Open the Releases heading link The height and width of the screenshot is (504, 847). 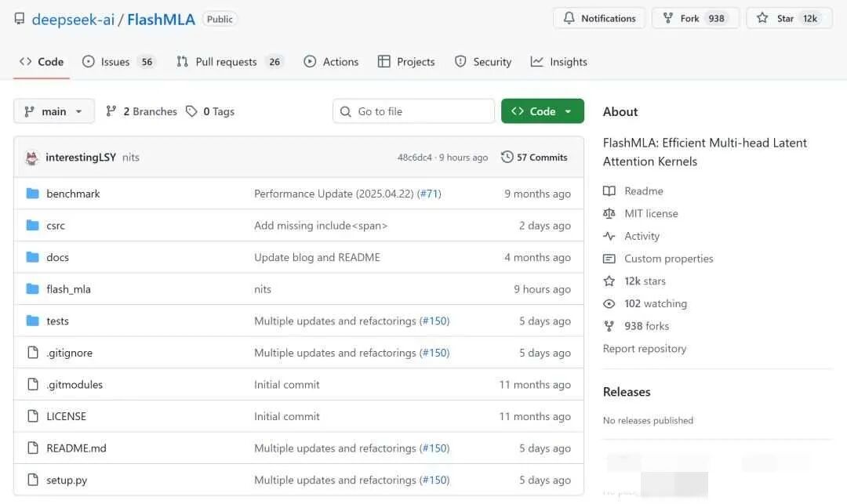627,392
